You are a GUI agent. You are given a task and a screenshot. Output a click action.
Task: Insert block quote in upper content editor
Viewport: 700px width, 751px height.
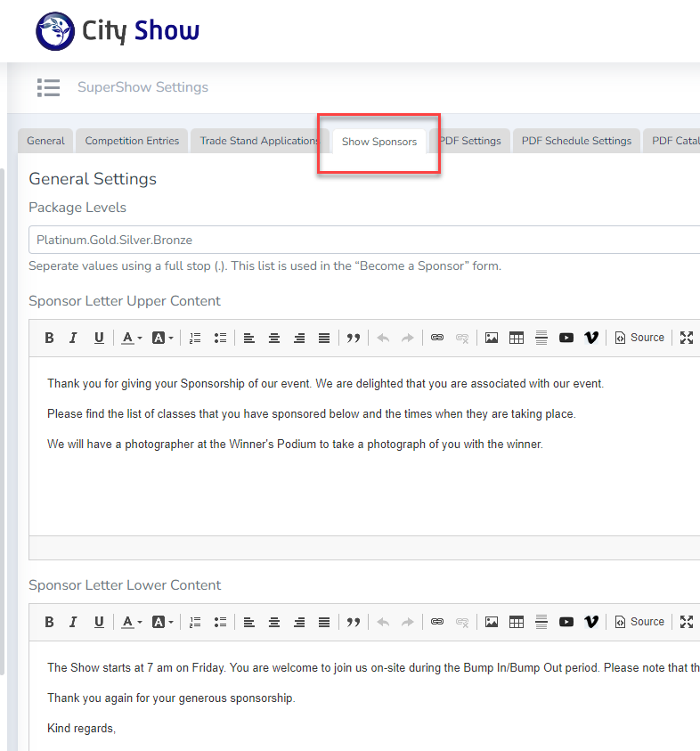point(354,338)
